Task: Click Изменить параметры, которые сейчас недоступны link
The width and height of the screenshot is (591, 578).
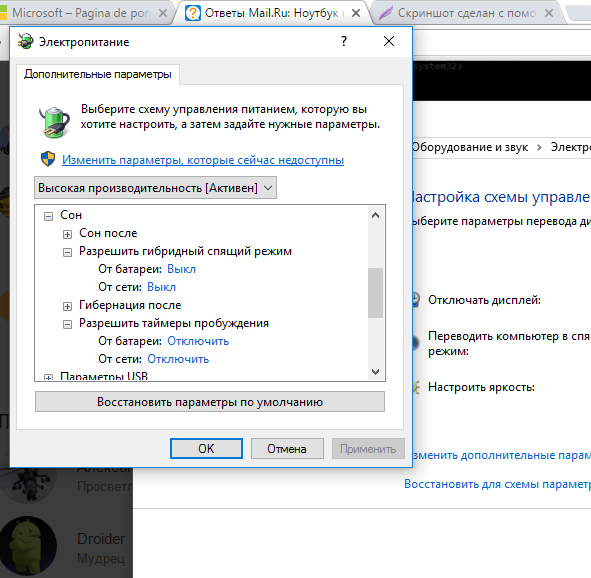Action: [x=203, y=160]
